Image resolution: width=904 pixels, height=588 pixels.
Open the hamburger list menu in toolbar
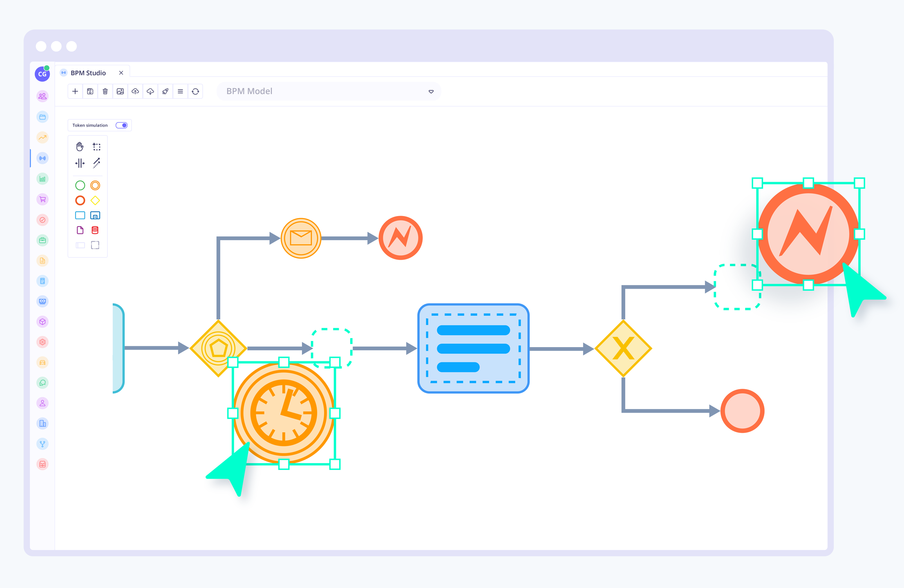click(180, 91)
